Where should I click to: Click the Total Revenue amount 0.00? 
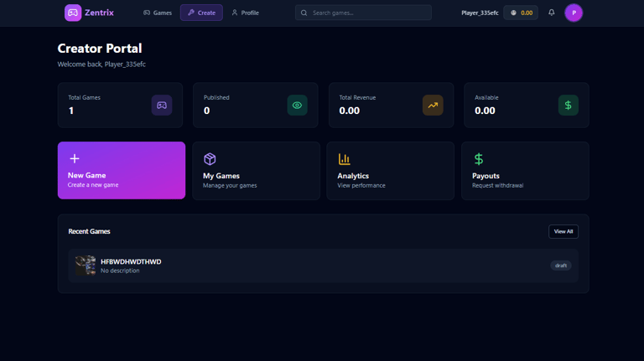tap(349, 111)
